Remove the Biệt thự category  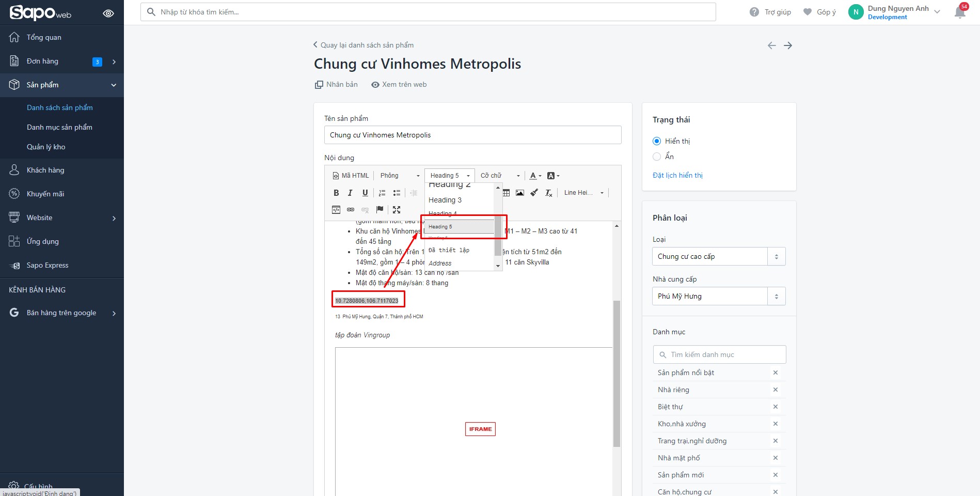pos(775,407)
